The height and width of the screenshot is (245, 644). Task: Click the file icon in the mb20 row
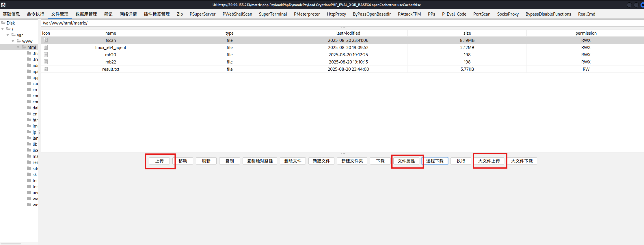[46, 55]
